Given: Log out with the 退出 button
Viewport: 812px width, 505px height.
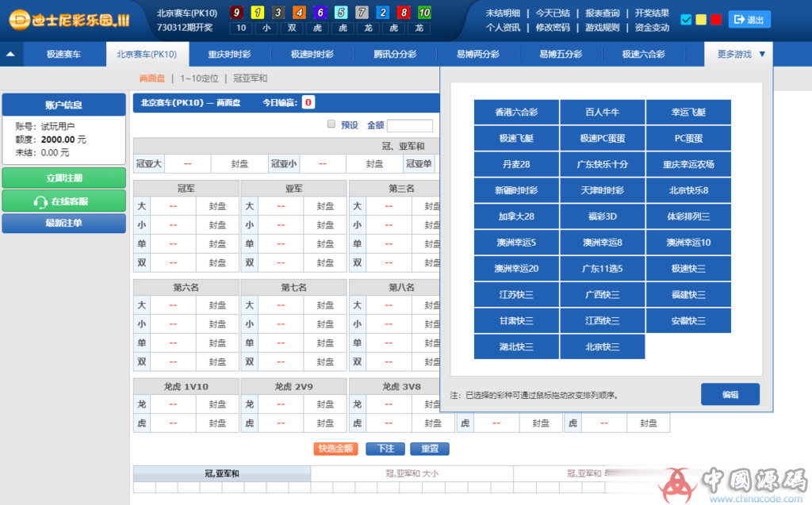Looking at the screenshot, I should (749, 20).
